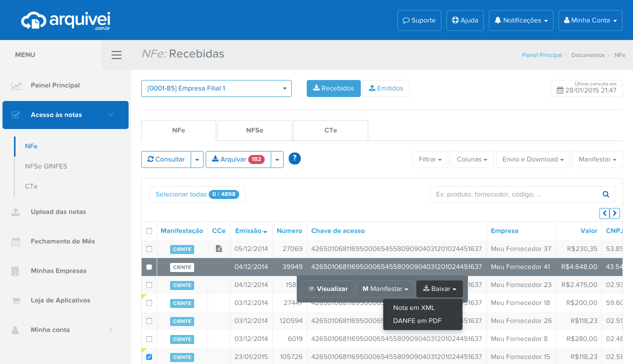Open the CCe document icon on the 27069 row

click(x=218, y=248)
